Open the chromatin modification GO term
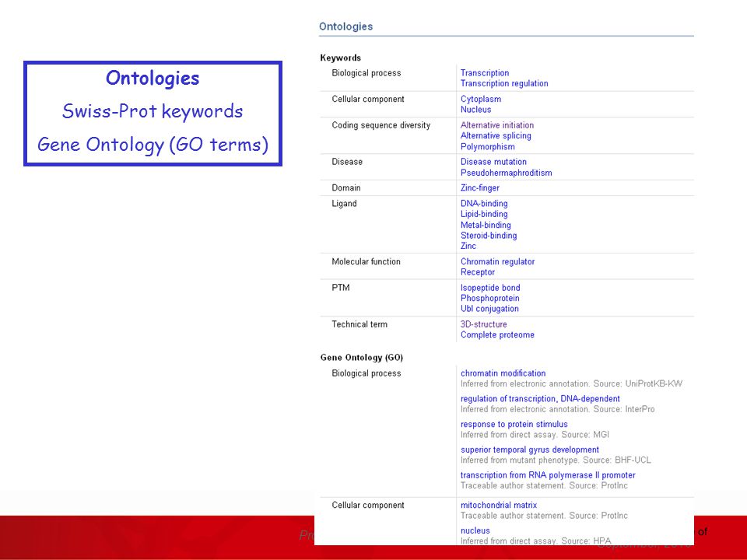Image resolution: width=747 pixels, height=560 pixels. pos(503,374)
